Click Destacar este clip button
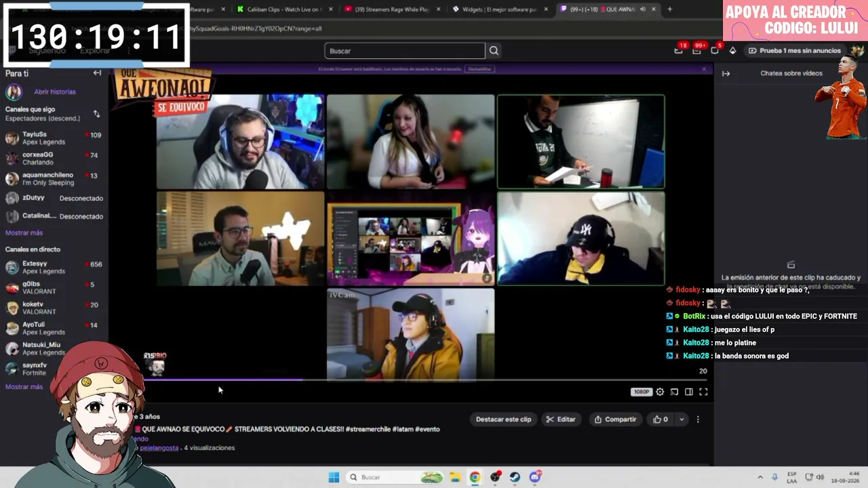 coord(503,420)
